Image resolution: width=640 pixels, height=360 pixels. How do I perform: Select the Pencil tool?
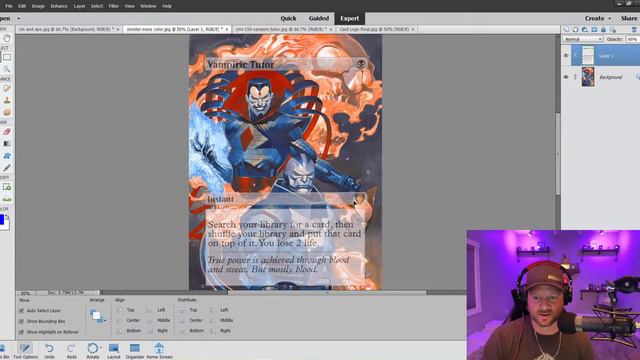pyautogui.click(x=7, y=168)
